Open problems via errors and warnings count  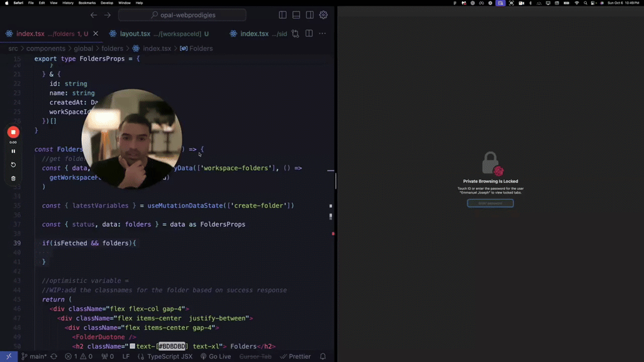click(x=79, y=356)
